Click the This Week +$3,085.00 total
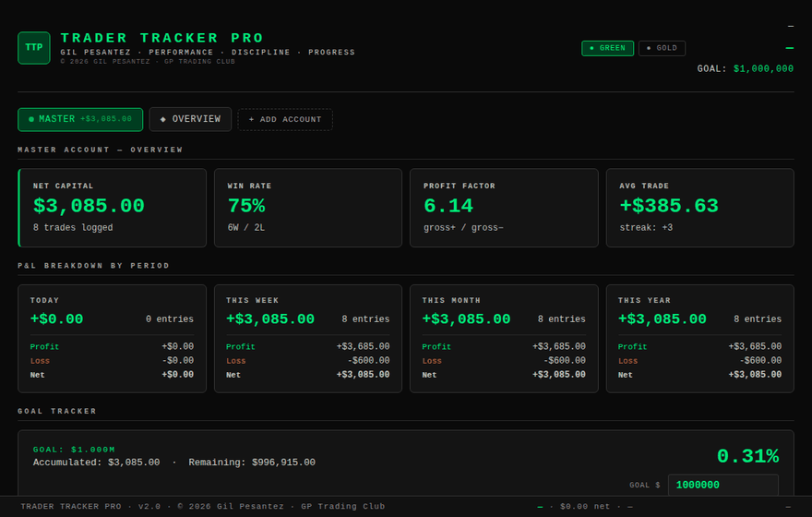This screenshot has height=517, width=812. (270, 319)
